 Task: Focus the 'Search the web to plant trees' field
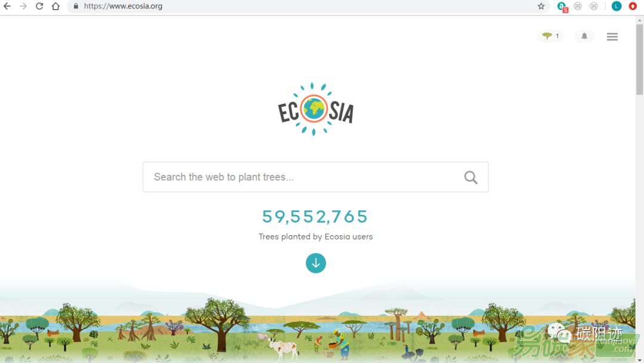(304, 177)
